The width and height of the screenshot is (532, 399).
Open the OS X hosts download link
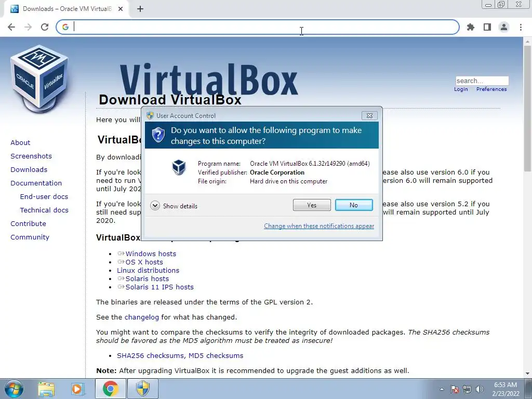144,262
